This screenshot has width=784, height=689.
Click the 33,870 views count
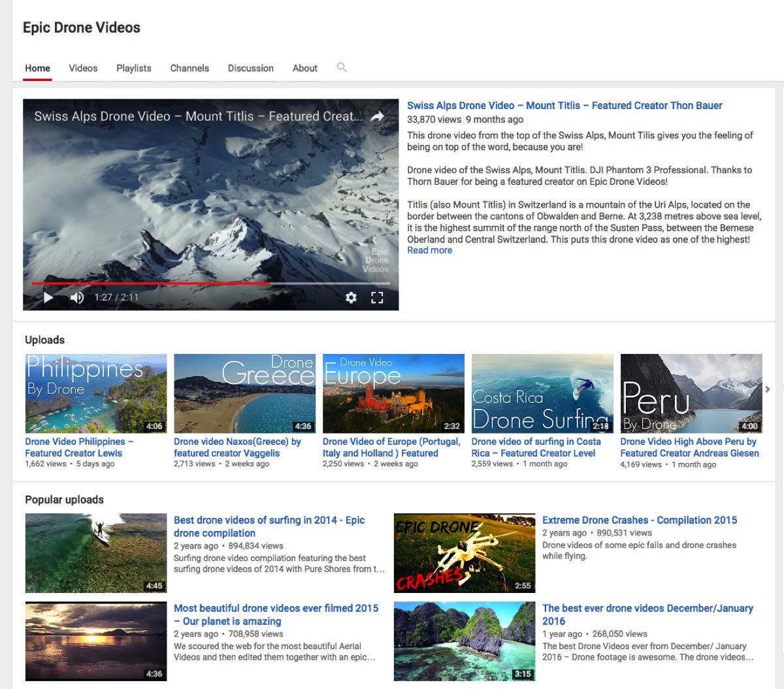pyautogui.click(x=434, y=120)
